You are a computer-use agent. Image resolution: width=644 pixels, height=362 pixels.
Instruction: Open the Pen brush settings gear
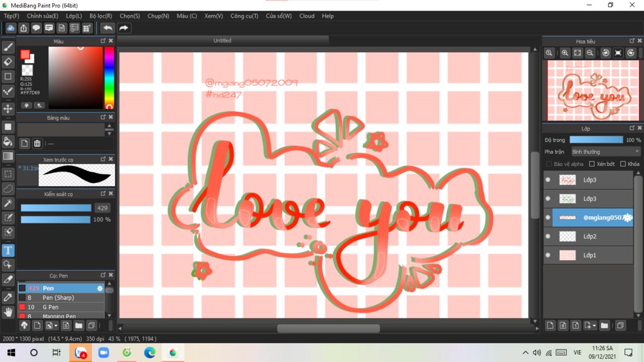100,288
